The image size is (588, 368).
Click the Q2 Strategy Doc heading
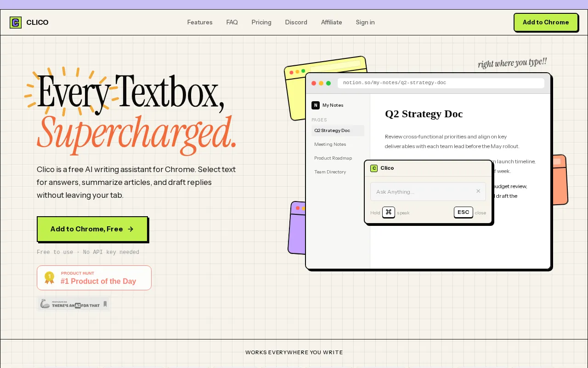(x=424, y=114)
